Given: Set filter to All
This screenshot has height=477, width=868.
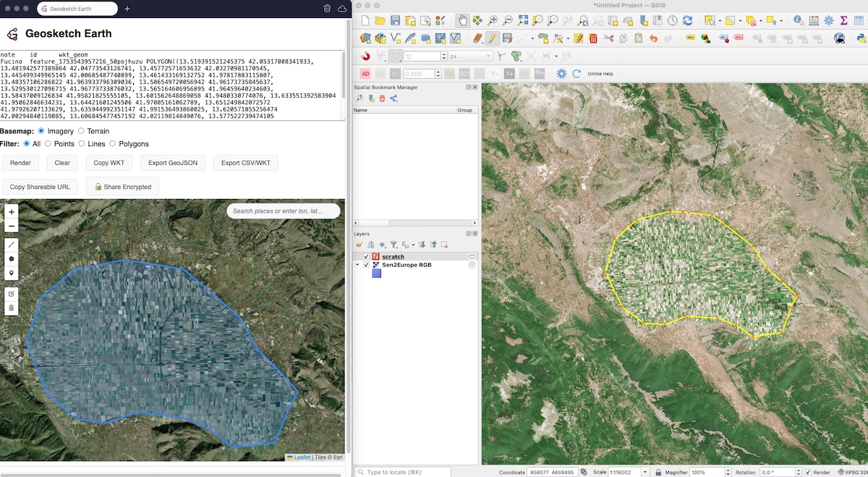Looking at the screenshot, I should coord(27,143).
